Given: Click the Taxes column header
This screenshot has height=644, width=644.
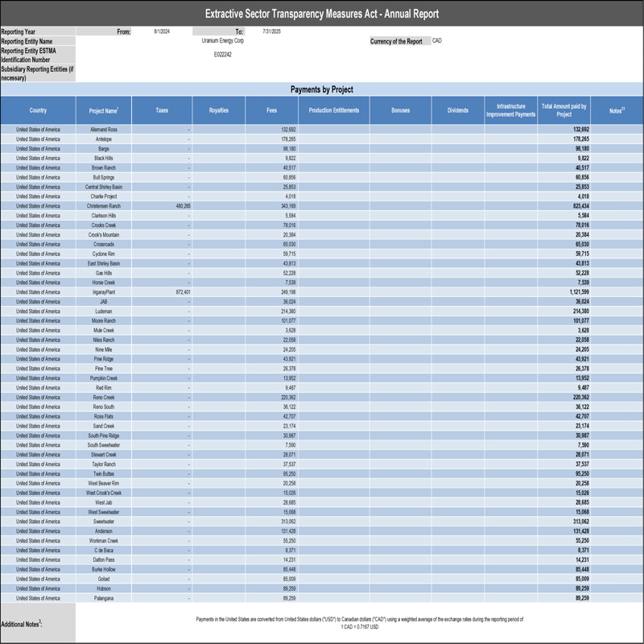Looking at the screenshot, I should [162, 110].
